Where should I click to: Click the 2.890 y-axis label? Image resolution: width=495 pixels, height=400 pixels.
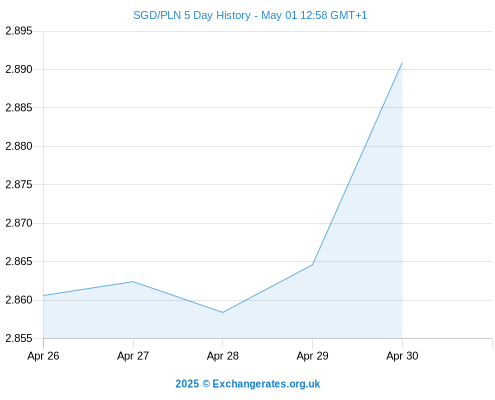[x=19, y=69]
